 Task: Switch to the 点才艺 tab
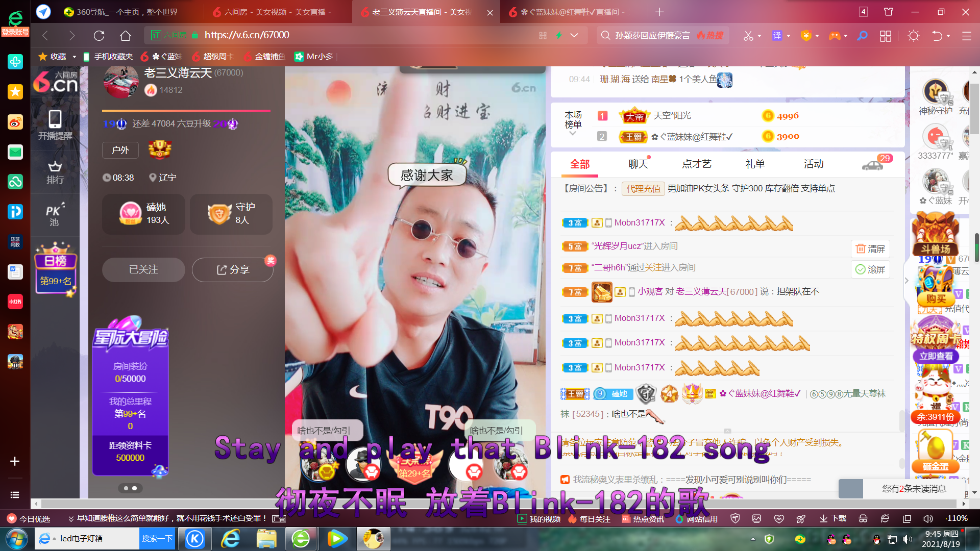(x=697, y=164)
